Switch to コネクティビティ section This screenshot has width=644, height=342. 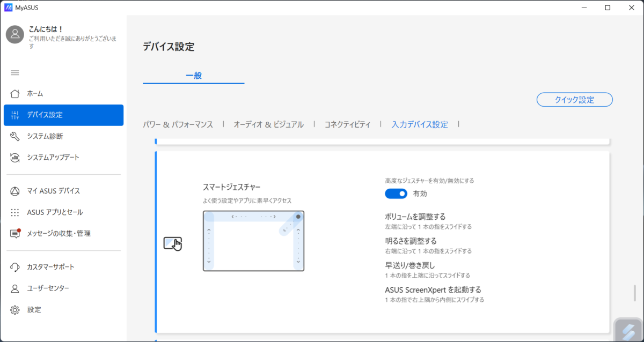coord(347,124)
